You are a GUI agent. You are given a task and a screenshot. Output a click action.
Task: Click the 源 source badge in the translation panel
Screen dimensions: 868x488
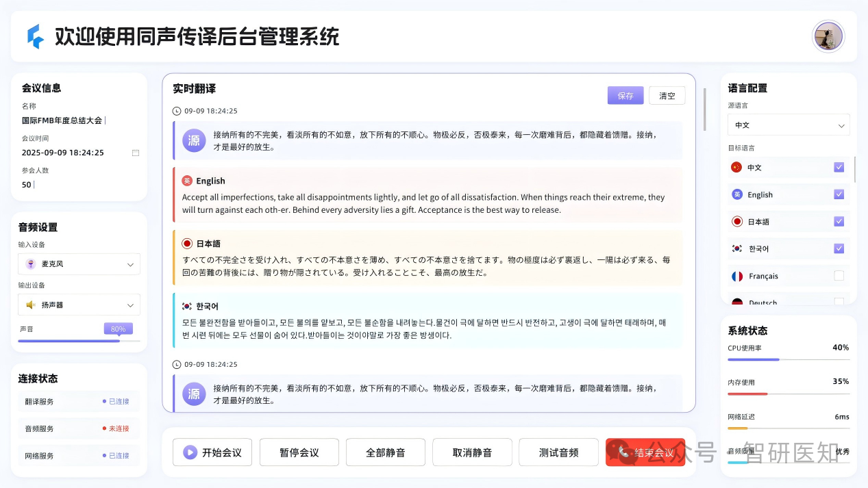pyautogui.click(x=193, y=139)
